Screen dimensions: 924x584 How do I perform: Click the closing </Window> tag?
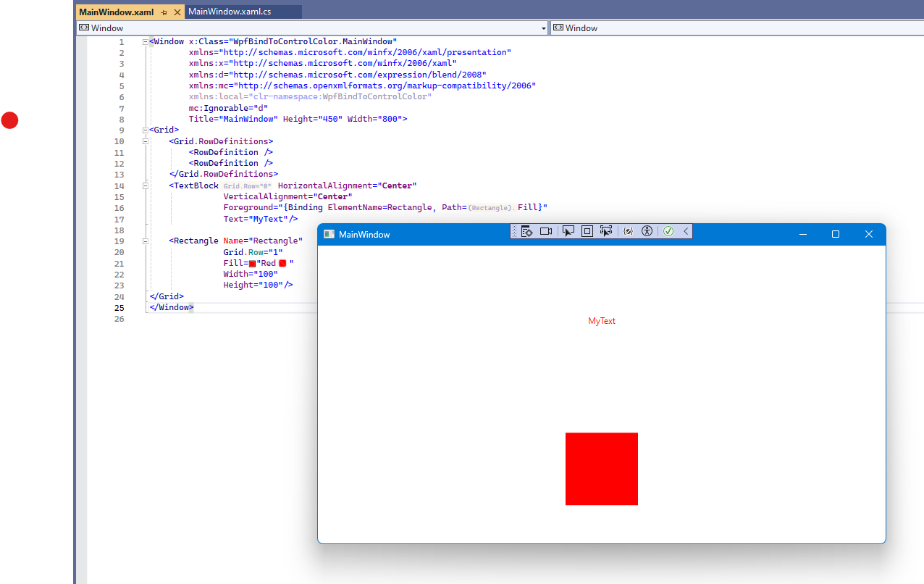coord(172,307)
